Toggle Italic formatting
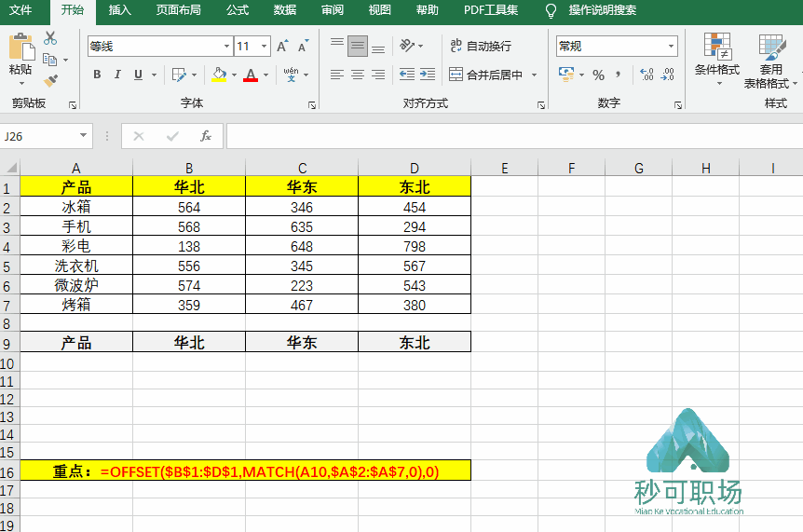Screen dimensions: 803x532 click(x=117, y=75)
